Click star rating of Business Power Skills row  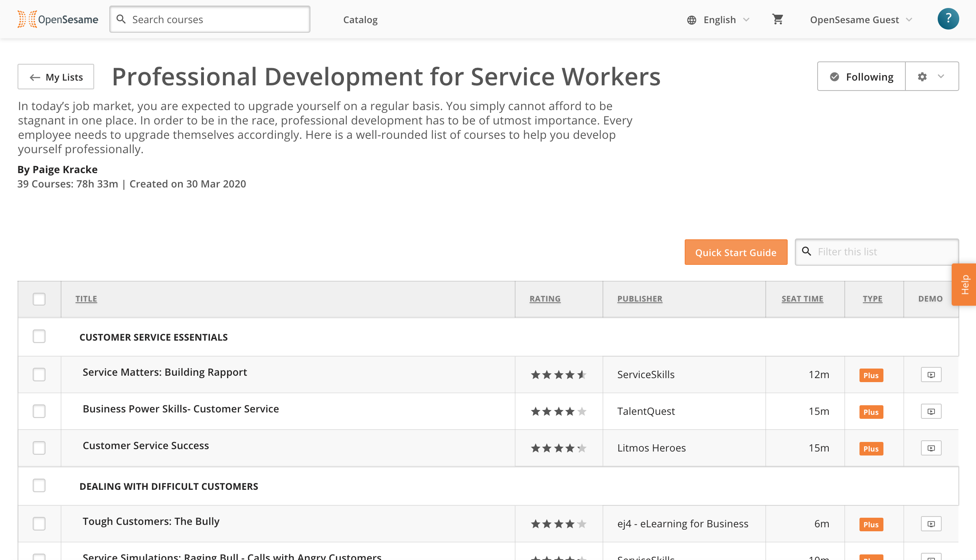coord(558,411)
